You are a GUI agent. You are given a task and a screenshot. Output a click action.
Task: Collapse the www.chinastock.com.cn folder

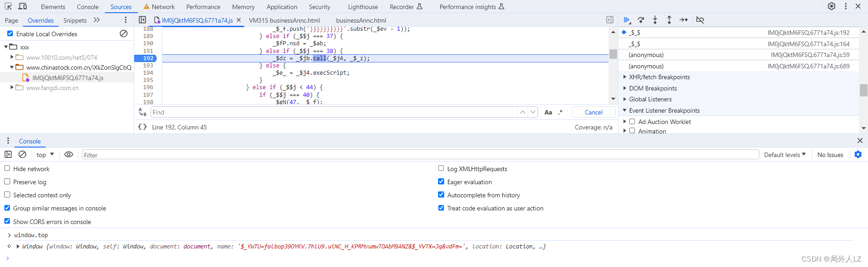(x=12, y=67)
